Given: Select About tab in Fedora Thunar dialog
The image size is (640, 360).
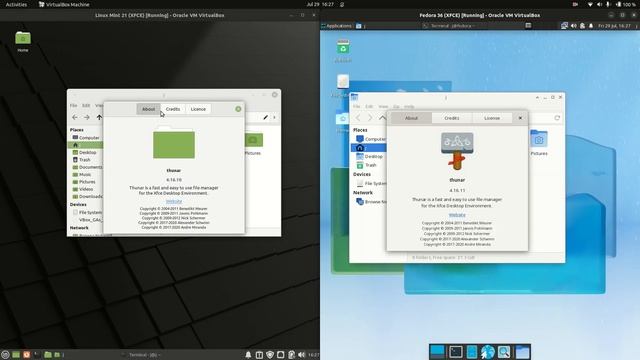Looking at the screenshot, I should [x=411, y=118].
